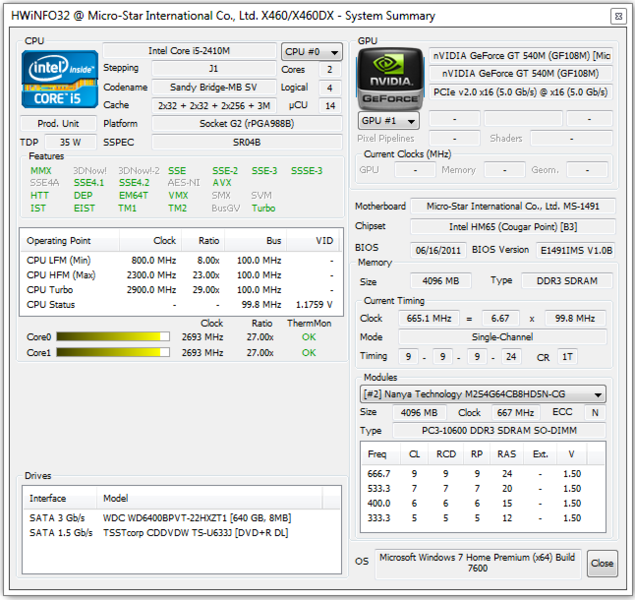Click the SSPEC field SR04B
This screenshot has height=600, width=635.
pyautogui.click(x=247, y=143)
